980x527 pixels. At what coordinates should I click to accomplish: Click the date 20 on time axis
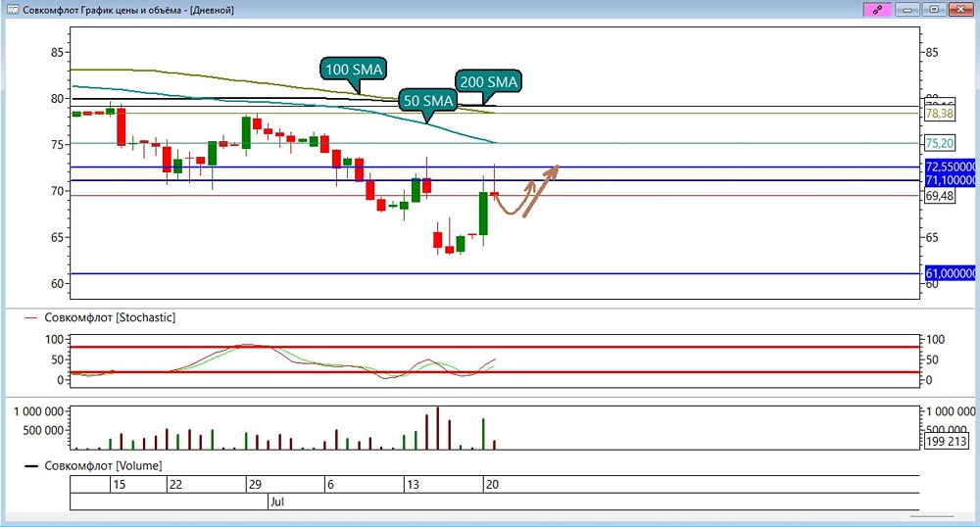[493, 485]
